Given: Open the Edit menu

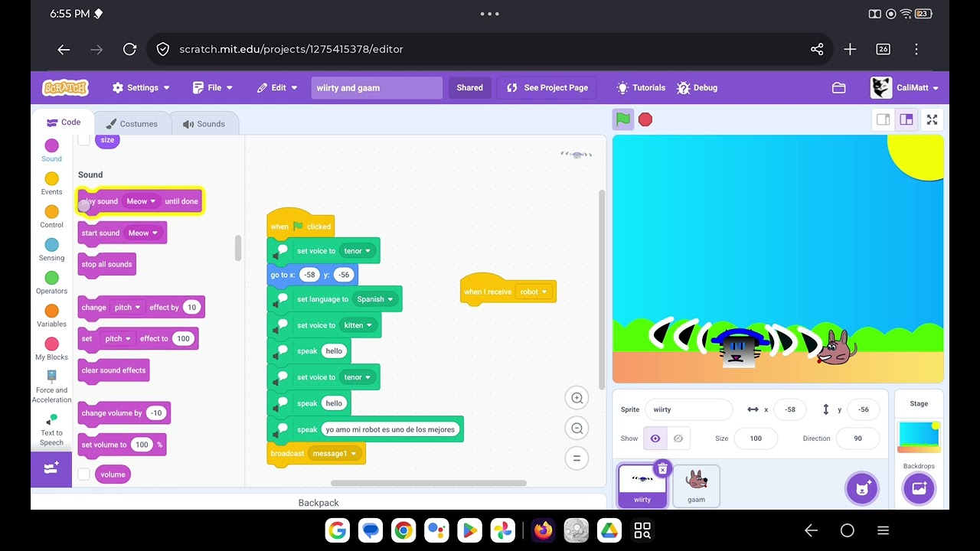Looking at the screenshot, I should (x=277, y=88).
